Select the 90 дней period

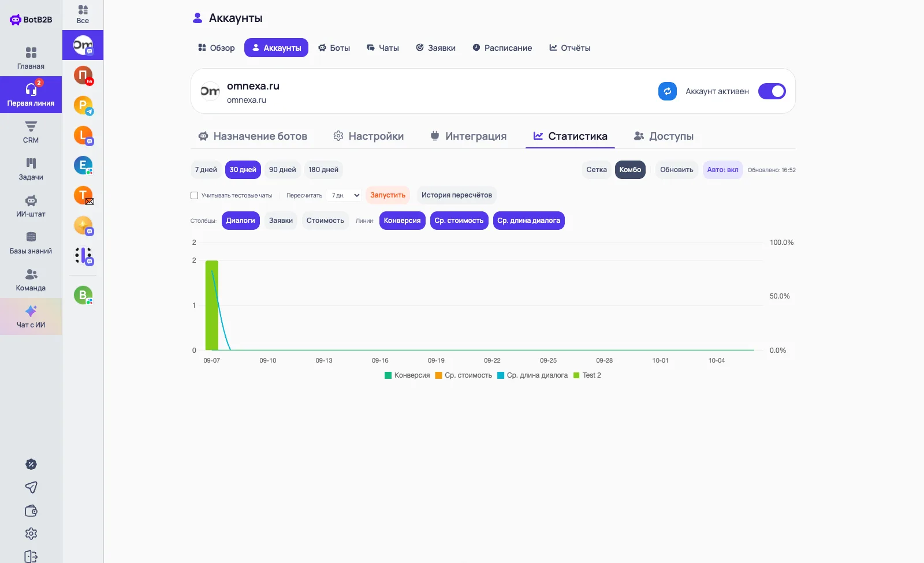click(x=282, y=170)
